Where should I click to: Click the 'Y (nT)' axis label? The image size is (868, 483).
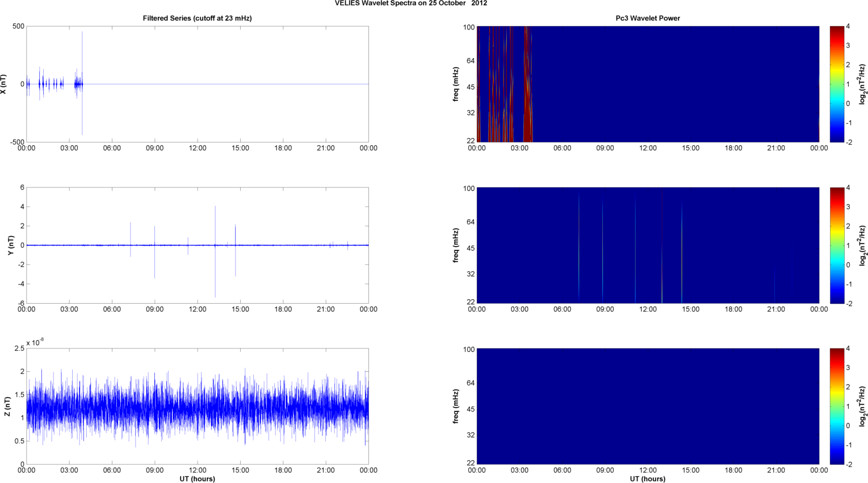pyautogui.click(x=11, y=245)
